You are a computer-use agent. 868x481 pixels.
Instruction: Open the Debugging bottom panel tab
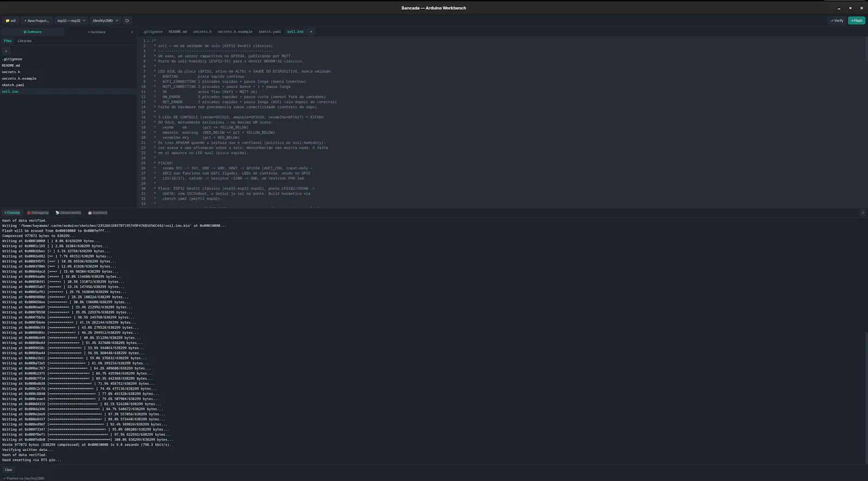pos(38,213)
